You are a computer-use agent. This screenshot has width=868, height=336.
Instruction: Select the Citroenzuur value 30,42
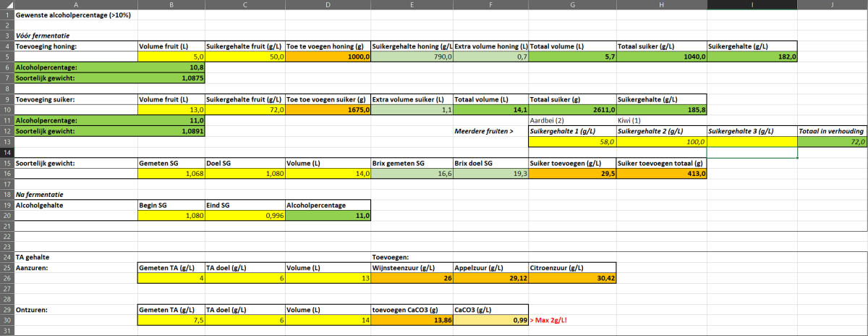(571, 278)
